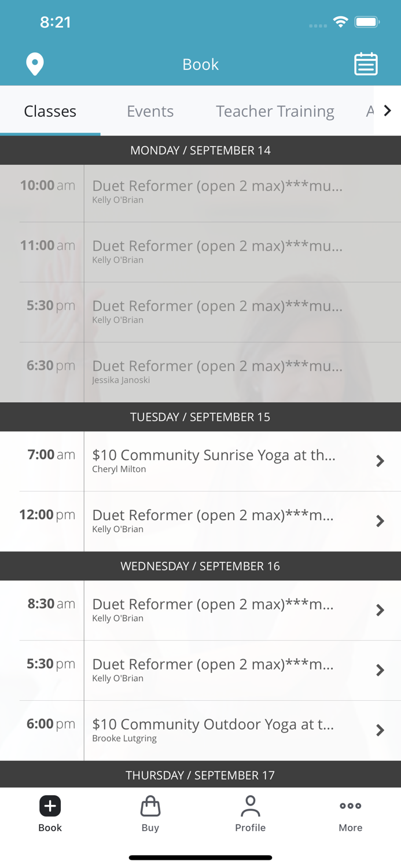Open the Buy shopping bag icon

pos(150,806)
